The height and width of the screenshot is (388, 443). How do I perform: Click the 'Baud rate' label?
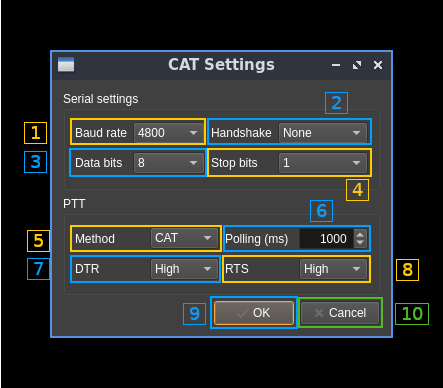tap(101, 133)
